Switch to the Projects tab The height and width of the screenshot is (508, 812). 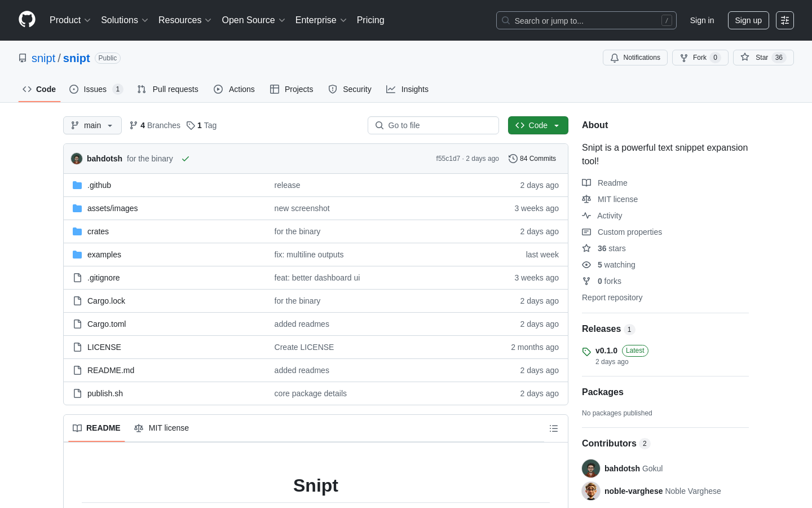pos(292,89)
